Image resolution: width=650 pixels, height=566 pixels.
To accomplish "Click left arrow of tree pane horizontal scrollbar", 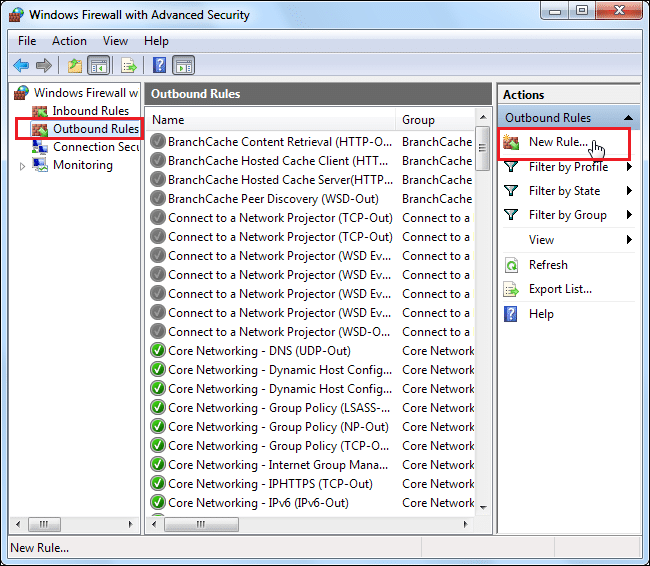I will tap(18, 525).
